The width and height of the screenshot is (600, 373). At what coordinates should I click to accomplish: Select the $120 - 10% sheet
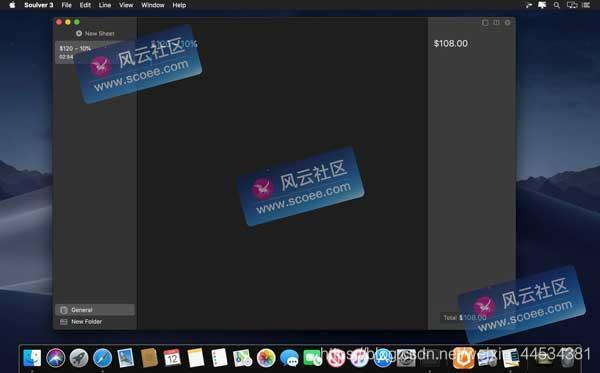[x=95, y=52]
